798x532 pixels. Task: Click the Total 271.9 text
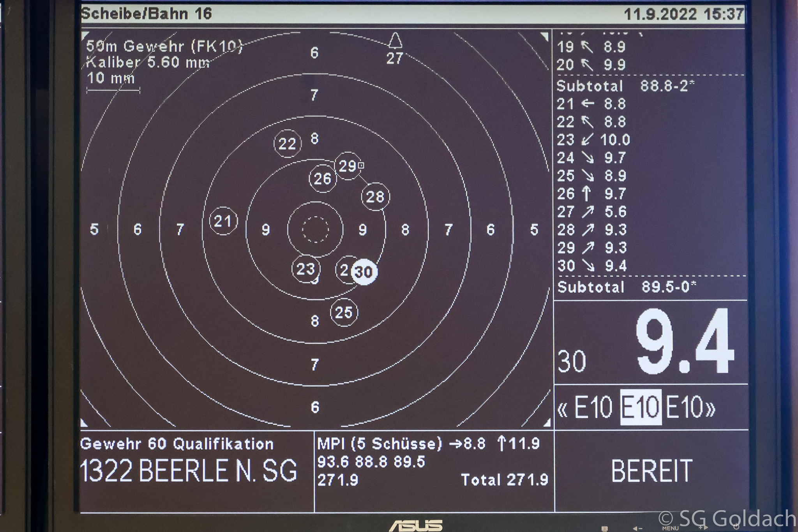pyautogui.click(x=505, y=480)
